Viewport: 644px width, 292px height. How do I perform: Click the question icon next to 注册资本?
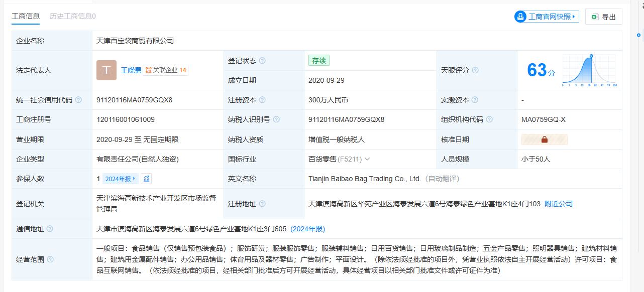point(262,100)
